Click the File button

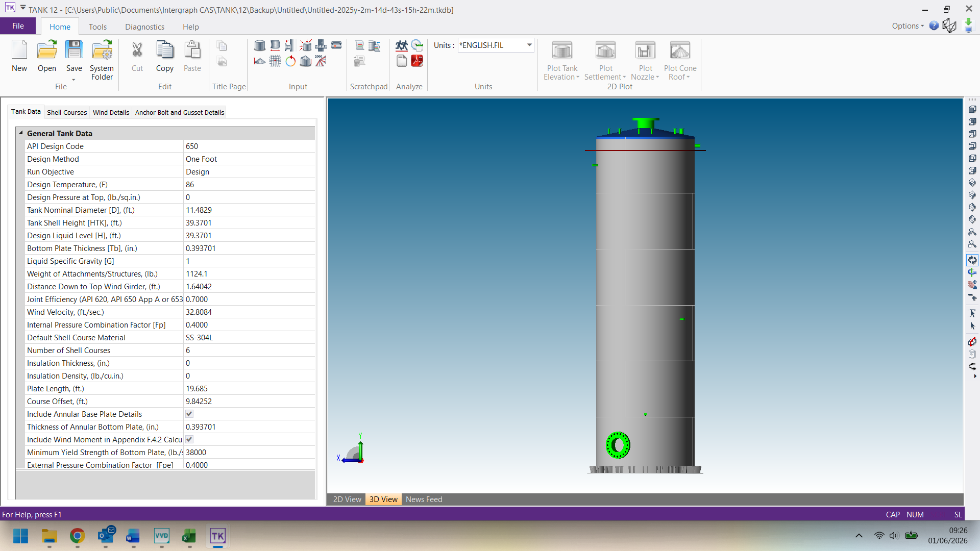click(18, 26)
